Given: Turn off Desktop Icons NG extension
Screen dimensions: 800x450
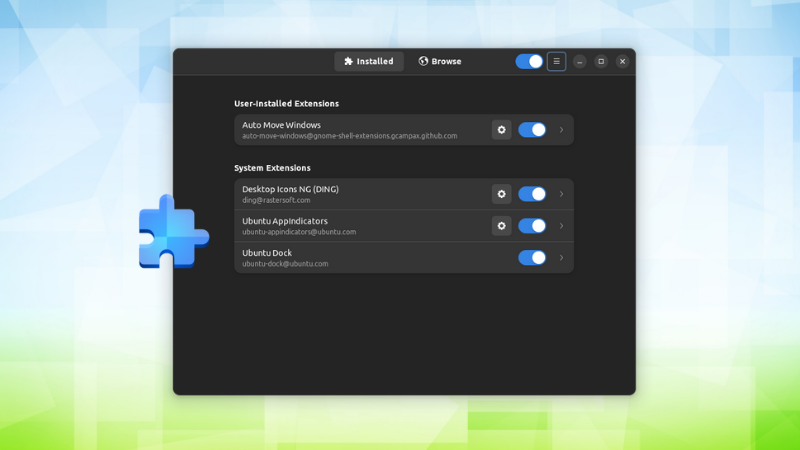Looking at the screenshot, I should [532, 194].
